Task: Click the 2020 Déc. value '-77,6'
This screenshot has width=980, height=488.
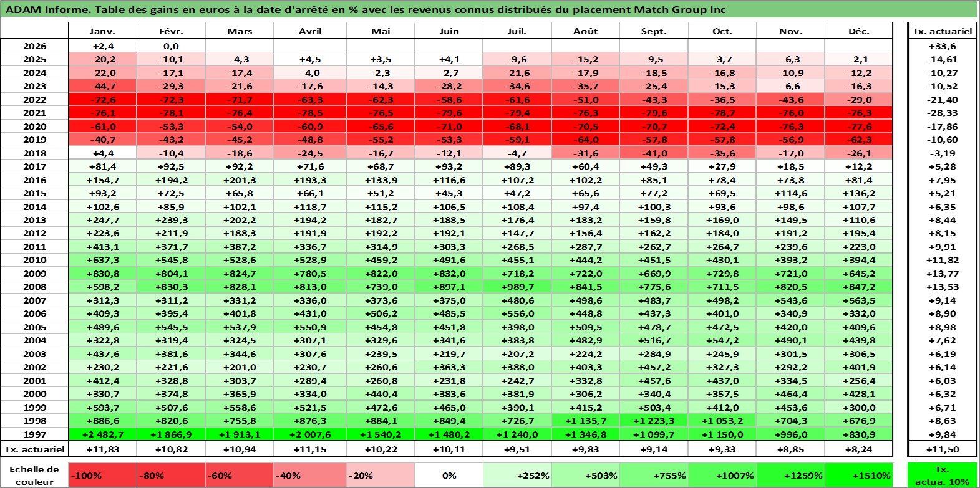Action: point(859,127)
